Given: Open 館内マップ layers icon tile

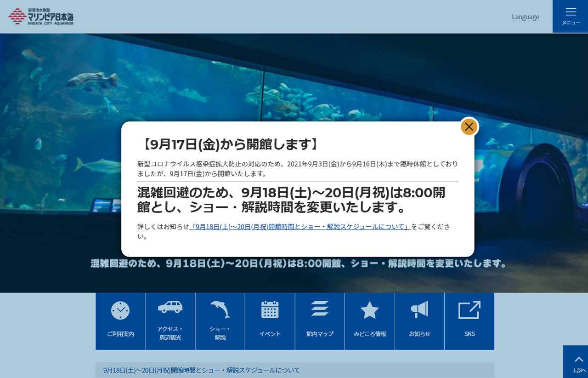Looking at the screenshot, I should tap(320, 321).
